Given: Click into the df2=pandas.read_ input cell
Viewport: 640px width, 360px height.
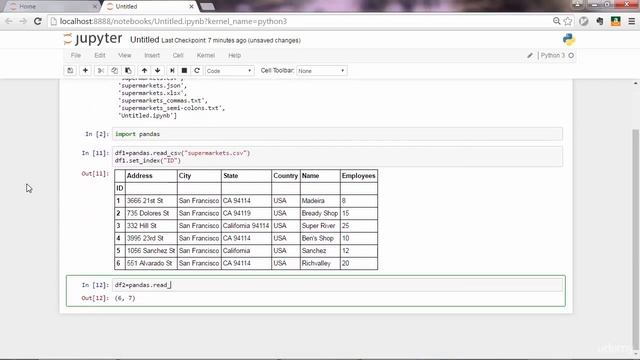Looking at the screenshot, I should [337, 285].
